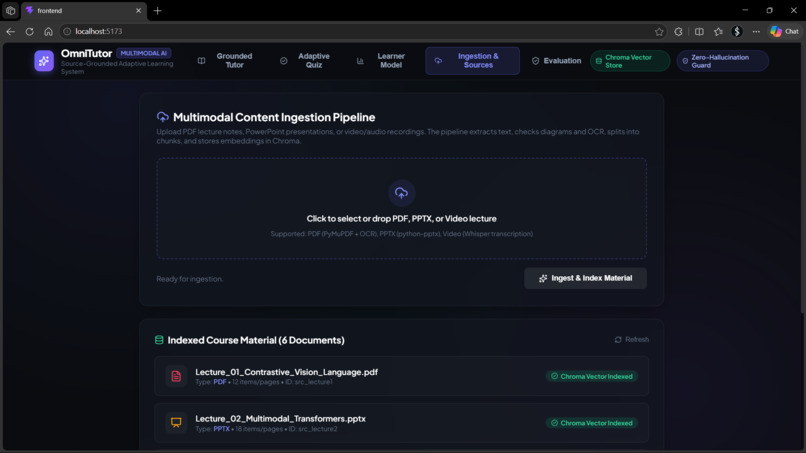Screen dimensions: 806x453
Task: Click the presentation icon for Lecture_02
Action: pyautogui.click(x=176, y=423)
